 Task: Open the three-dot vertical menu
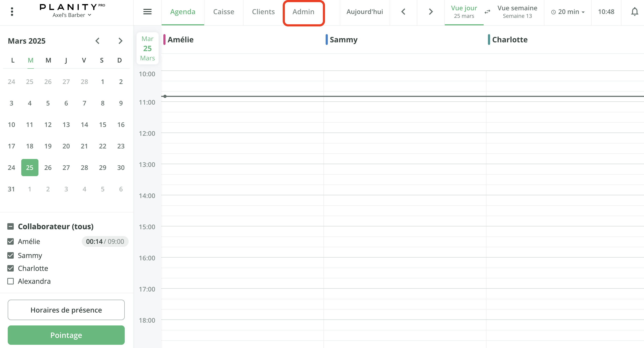coord(12,12)
